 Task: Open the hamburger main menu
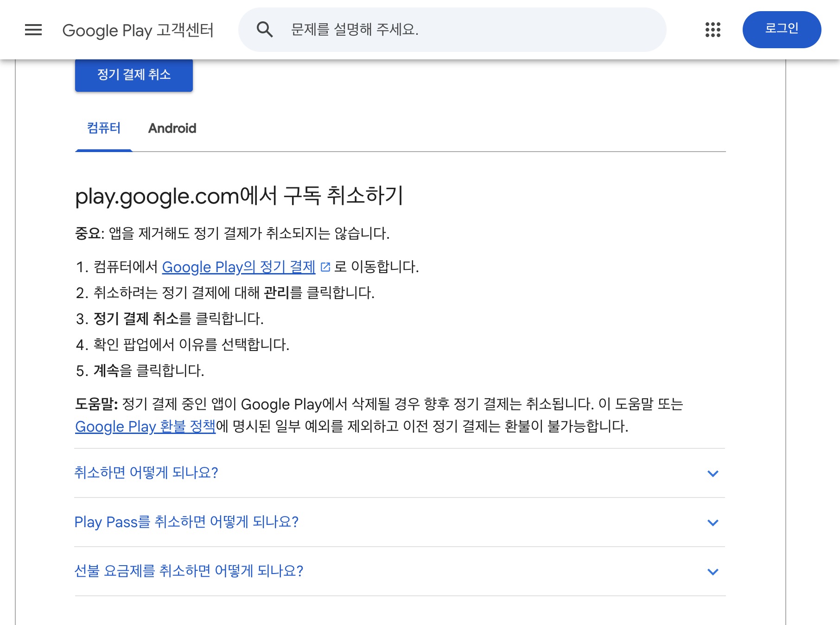point(33,30)
